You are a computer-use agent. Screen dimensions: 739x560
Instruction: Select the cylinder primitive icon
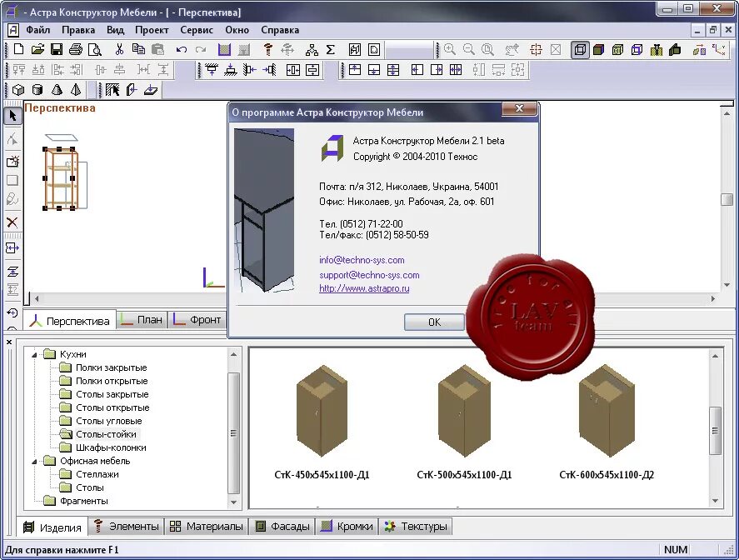(37, 89)
